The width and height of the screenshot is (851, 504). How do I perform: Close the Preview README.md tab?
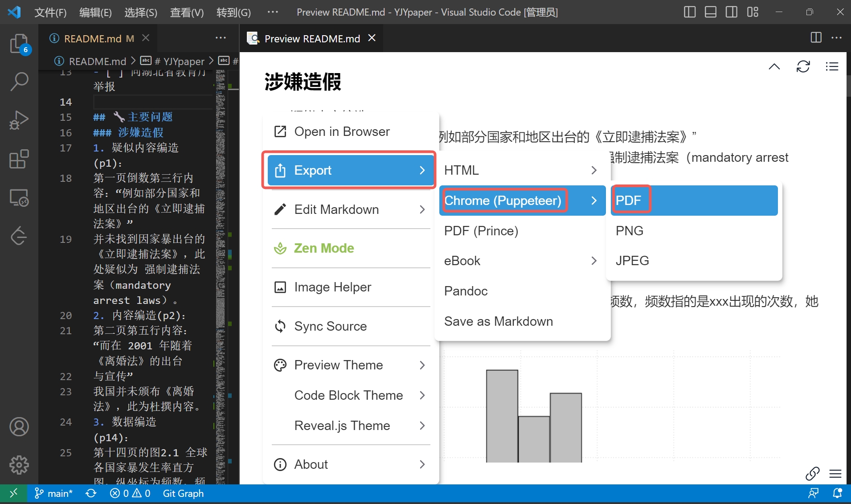(372, 38)
